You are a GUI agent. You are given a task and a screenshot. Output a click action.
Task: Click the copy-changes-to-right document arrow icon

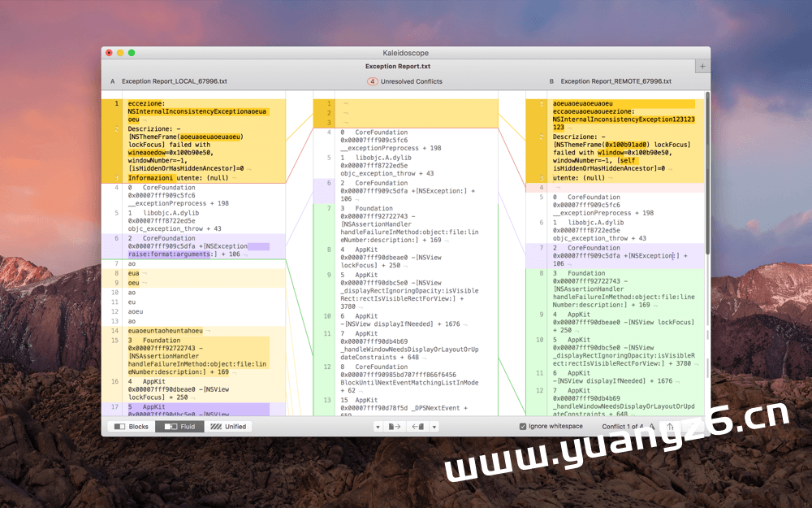(x=393, y=426)
